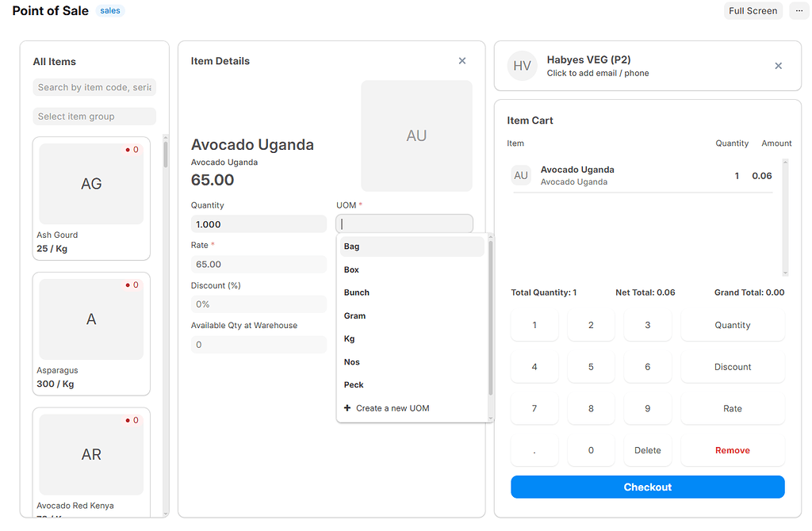Click the AU icon in the Item Cart

tap(521, 174)
